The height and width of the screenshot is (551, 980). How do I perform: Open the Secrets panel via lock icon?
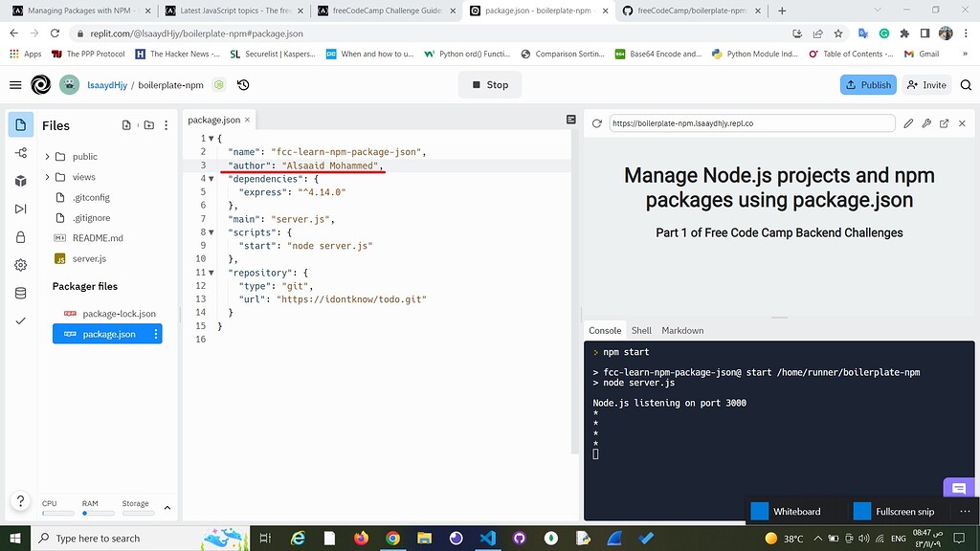pos(21,236)
